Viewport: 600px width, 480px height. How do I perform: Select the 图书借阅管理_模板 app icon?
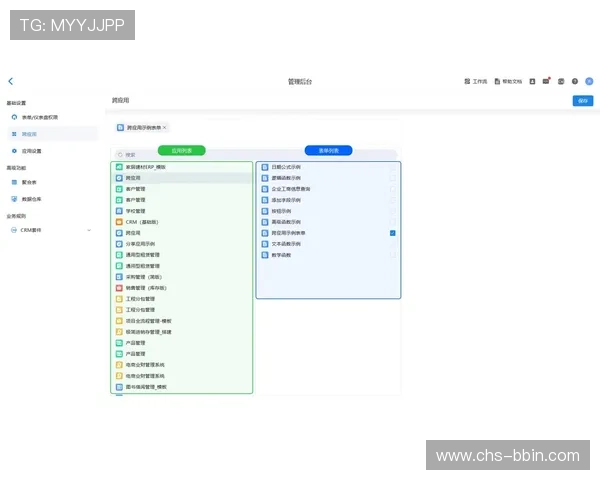pyautogui.click(x=119, y=387)
